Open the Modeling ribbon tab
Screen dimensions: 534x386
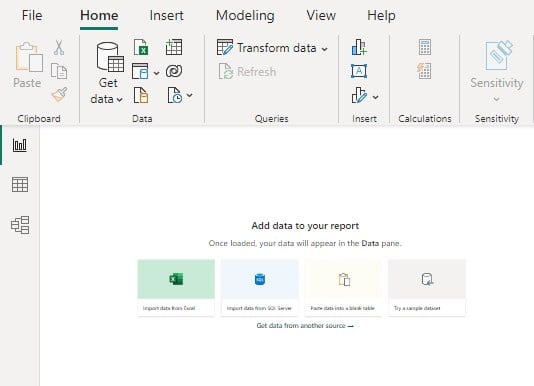tap(245, 15)
